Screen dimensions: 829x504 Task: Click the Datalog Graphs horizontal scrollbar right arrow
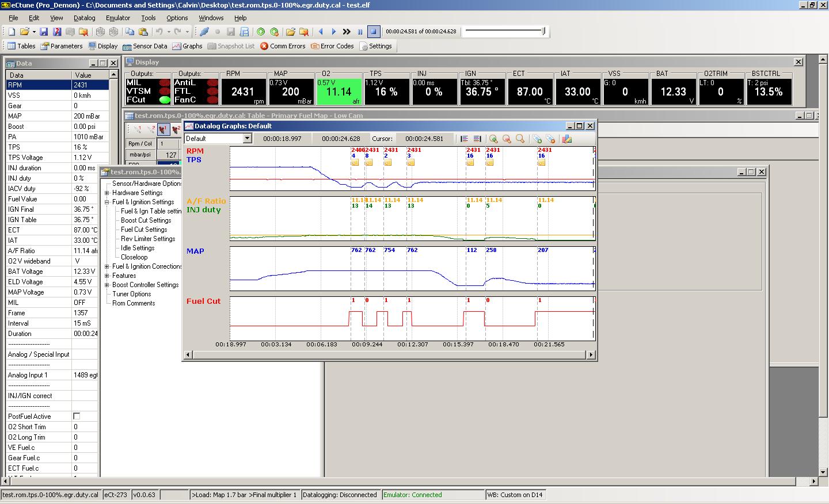click(591, 354)
